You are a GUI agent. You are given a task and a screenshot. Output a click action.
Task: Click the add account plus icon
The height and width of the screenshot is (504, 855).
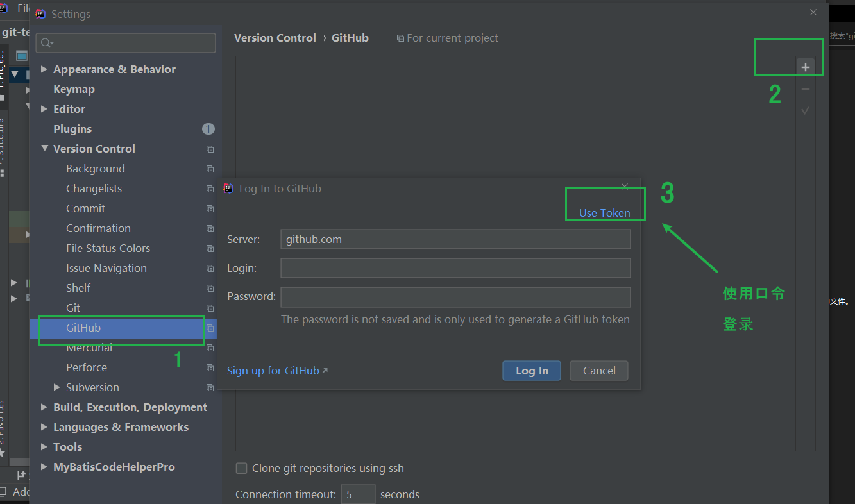[x=806, y=67]
